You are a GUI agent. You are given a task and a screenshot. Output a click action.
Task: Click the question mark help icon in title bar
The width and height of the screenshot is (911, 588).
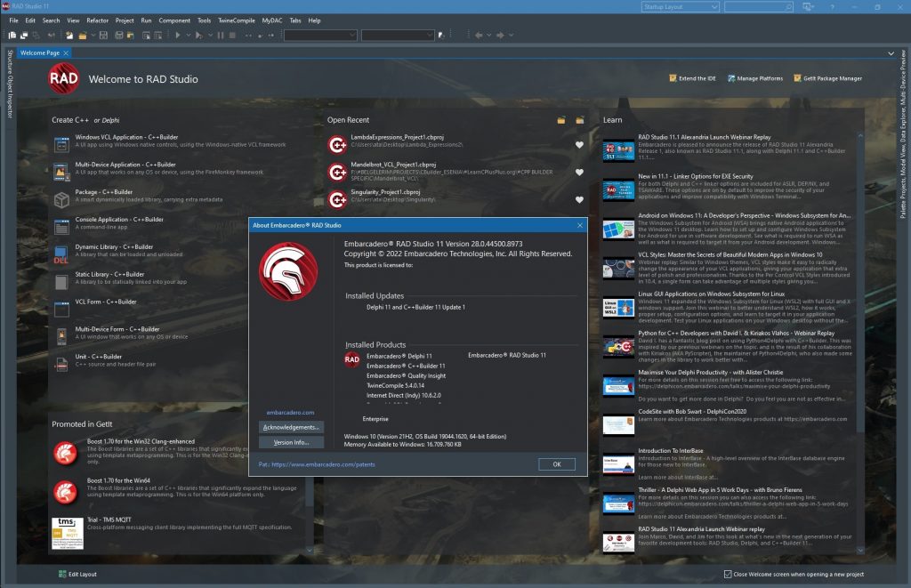(x=832, y=7)
